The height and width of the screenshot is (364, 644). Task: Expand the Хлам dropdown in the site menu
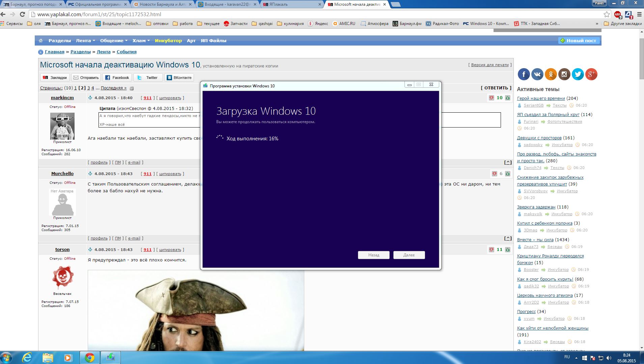[141, 40]
